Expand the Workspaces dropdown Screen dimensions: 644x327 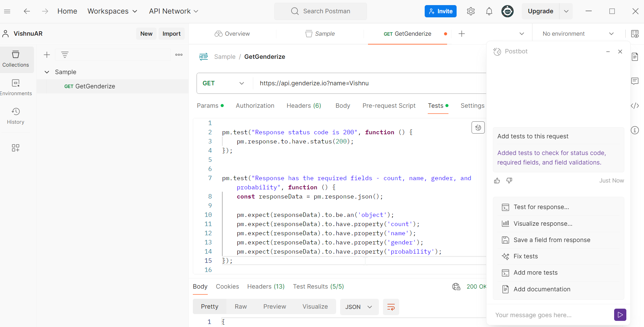click(112, 11)
